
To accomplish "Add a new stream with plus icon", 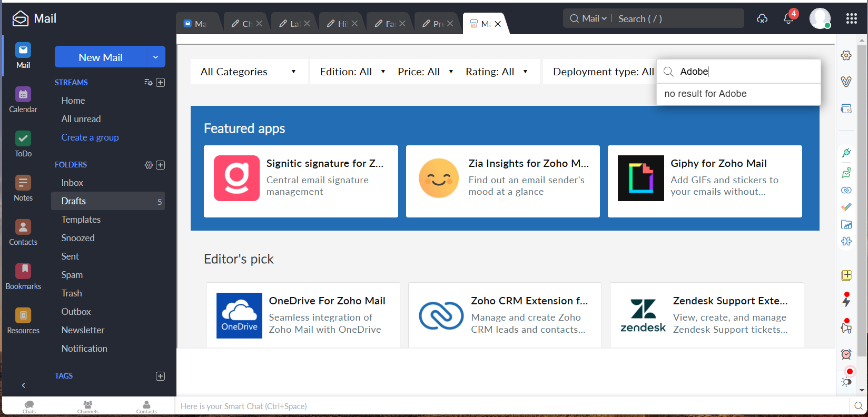I will [x=161, y=83].
